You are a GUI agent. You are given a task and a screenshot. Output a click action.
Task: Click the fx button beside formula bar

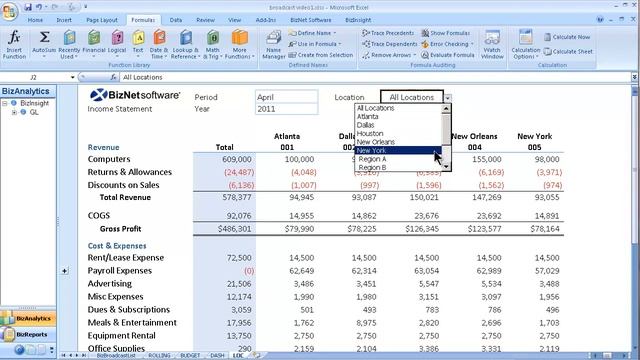pos(113,77)
